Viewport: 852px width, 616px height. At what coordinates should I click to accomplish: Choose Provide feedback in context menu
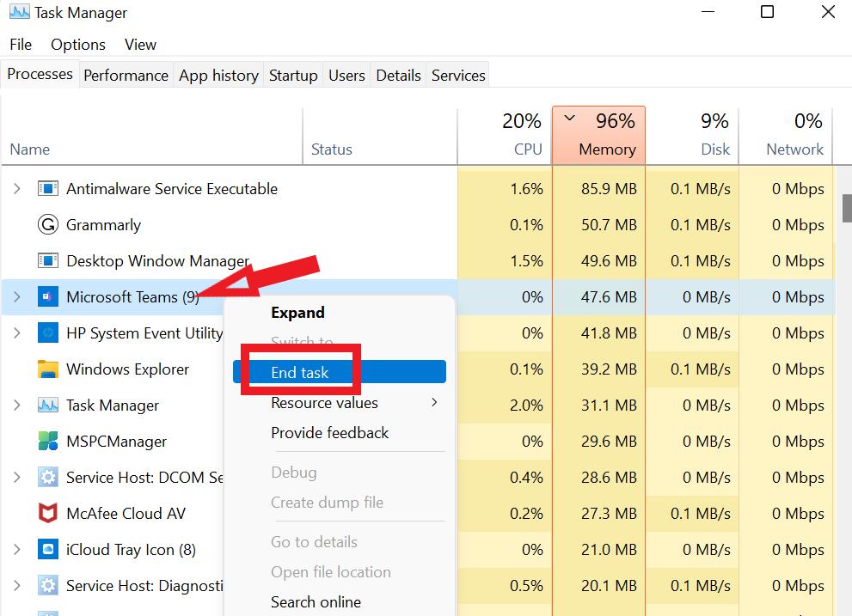tap(330, 433)
